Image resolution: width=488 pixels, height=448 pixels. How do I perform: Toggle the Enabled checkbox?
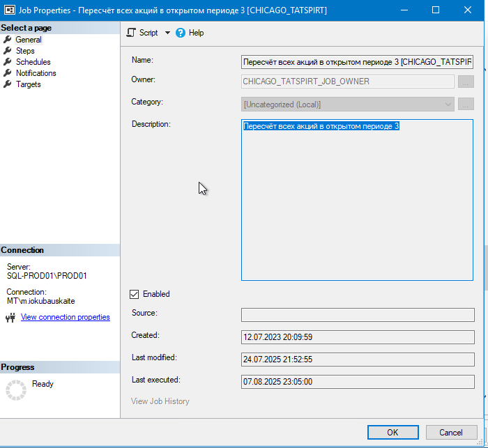click(x=134, y=294)
